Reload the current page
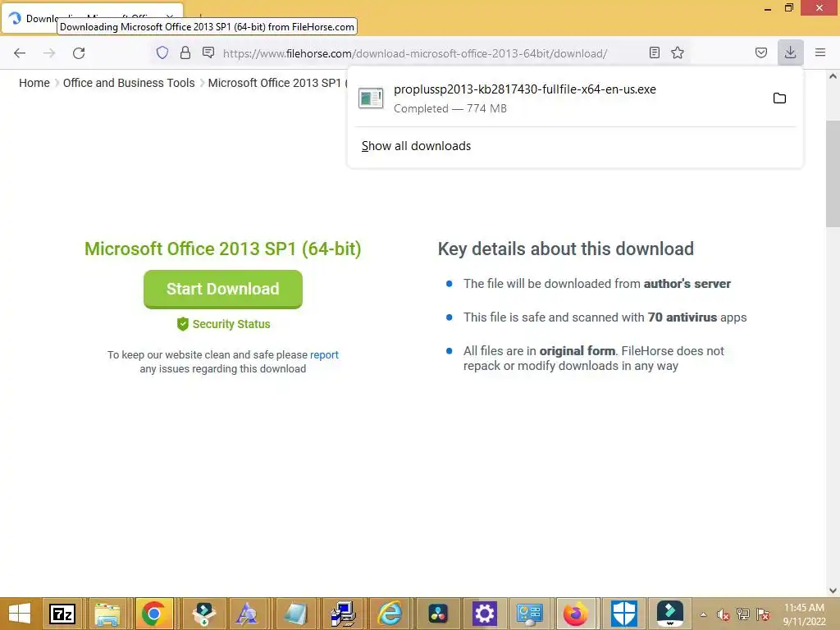The height and width of the screenshot is (630, 840). click(x=79, y=53)
